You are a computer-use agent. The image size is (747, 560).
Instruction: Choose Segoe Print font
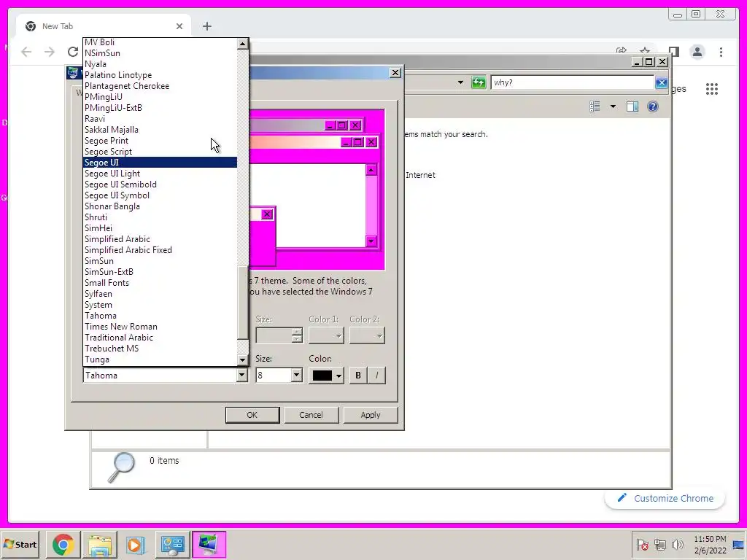pos(160,141)
